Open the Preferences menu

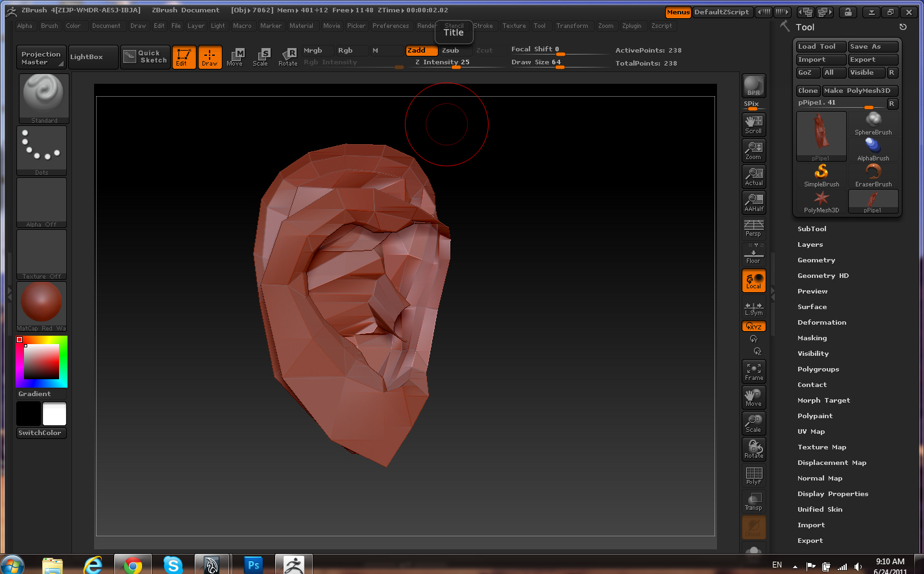pos(391,26)
